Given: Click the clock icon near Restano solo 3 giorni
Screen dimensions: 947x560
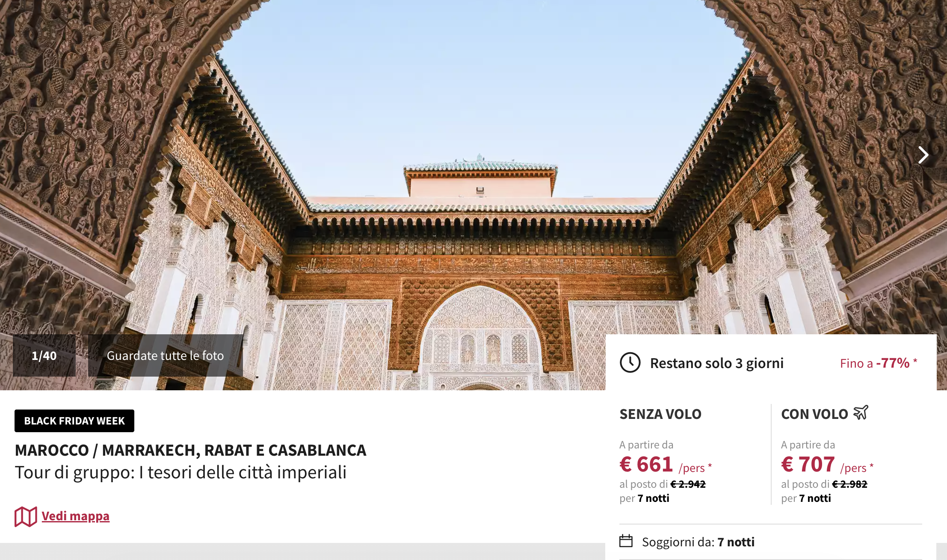Looking at the screenshot, I should tap(630, 363).
